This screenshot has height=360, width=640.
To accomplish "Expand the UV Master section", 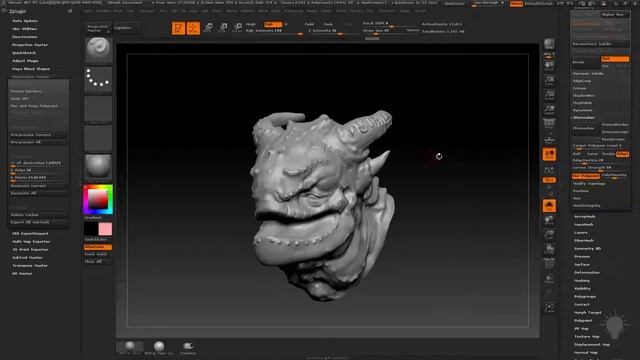I will [x=22, y=273].
